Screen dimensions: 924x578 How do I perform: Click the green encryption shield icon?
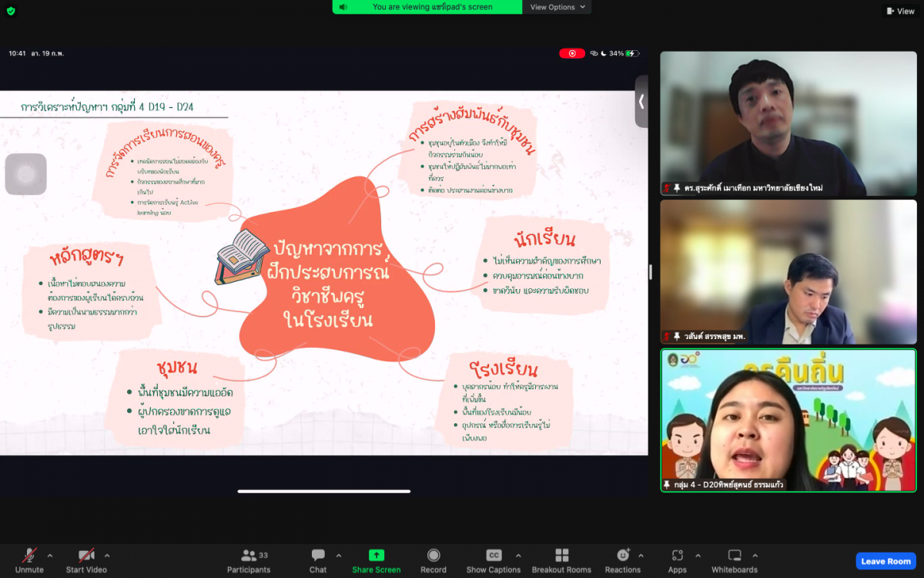point(11,11)
